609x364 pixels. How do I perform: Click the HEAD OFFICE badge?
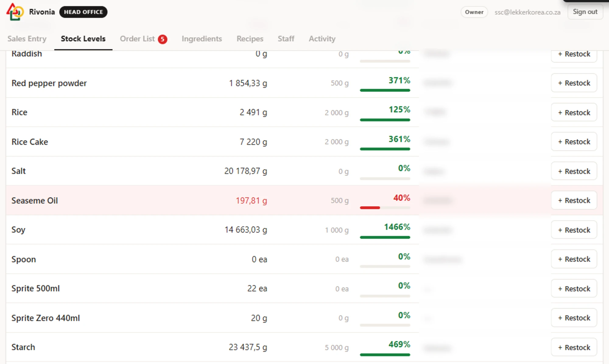coord(83,12)
